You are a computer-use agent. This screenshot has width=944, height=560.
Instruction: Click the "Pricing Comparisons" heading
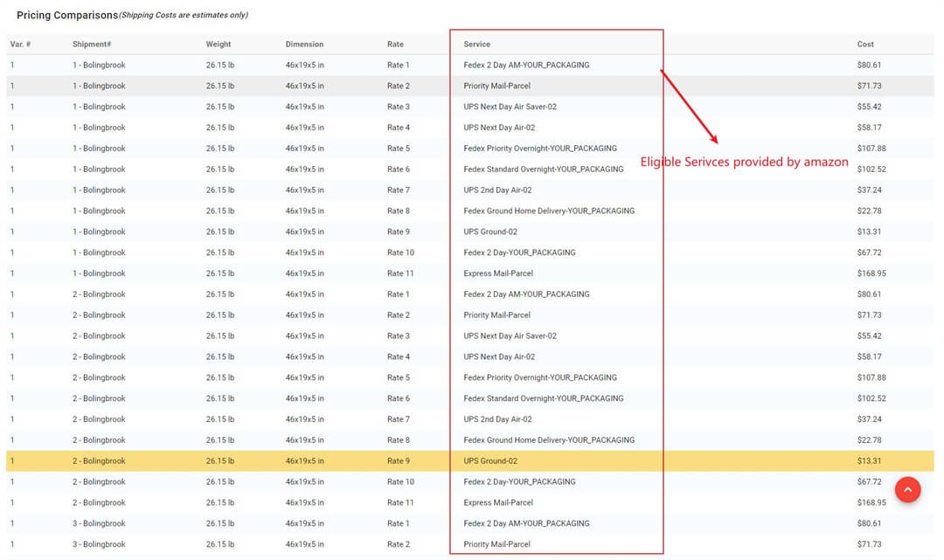(x=67, y=15)
